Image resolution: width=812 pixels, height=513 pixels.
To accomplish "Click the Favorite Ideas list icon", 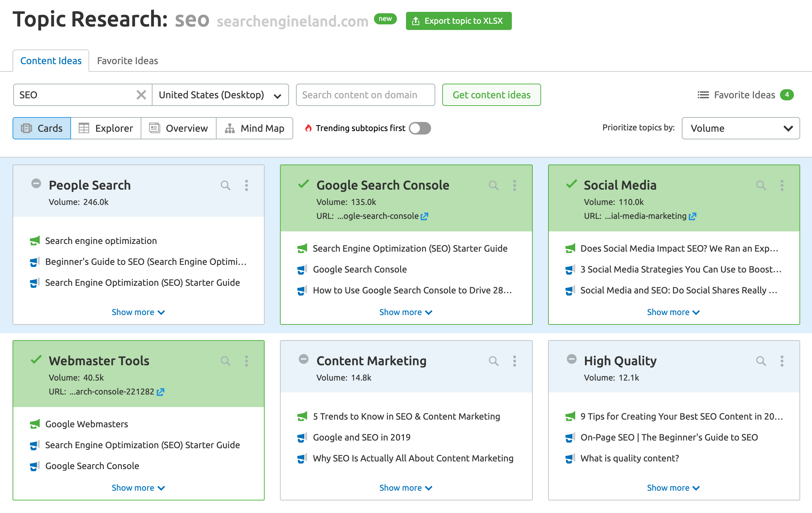I will pos(703,94).
